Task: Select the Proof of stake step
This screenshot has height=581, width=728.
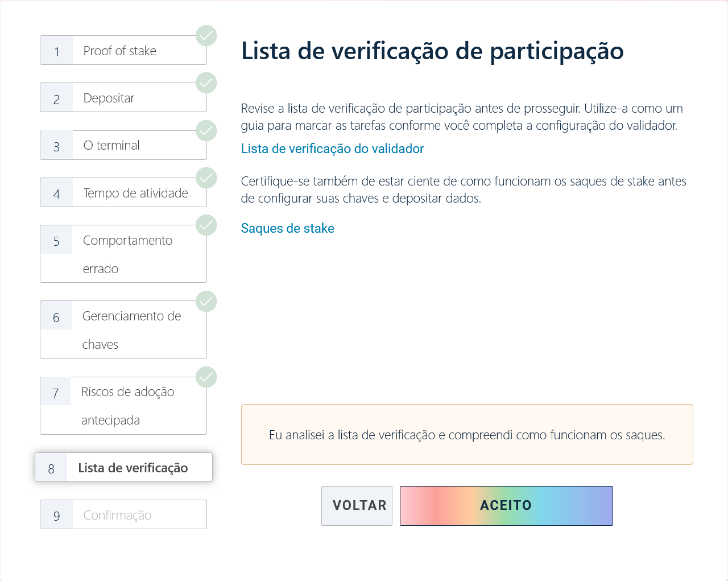Action: point(123,50)
